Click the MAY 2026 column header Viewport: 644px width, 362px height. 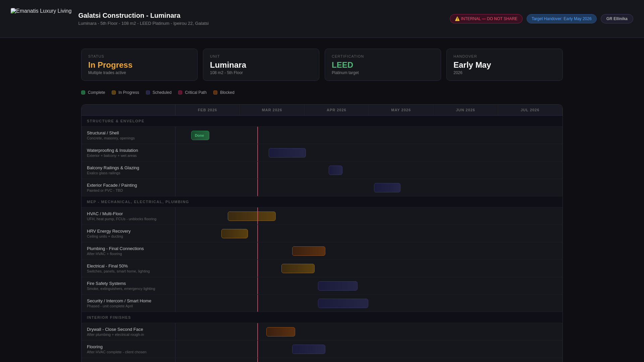[401, 110]
